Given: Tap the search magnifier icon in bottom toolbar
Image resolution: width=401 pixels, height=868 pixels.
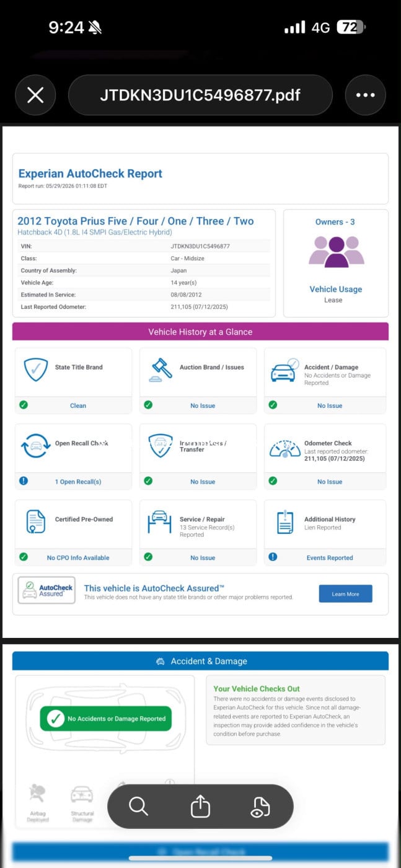Looking at the screenshot, I should (x=138, y=807).
